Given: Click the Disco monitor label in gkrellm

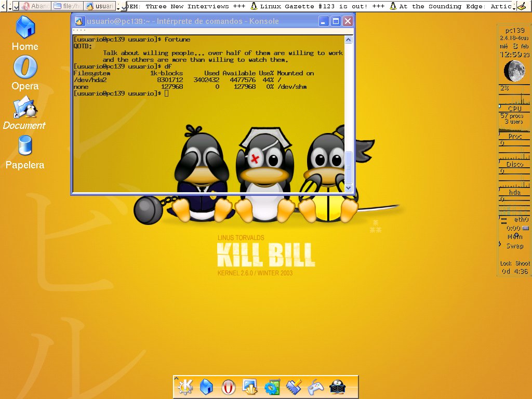Looking at the screenshot, I should [515, 164].
